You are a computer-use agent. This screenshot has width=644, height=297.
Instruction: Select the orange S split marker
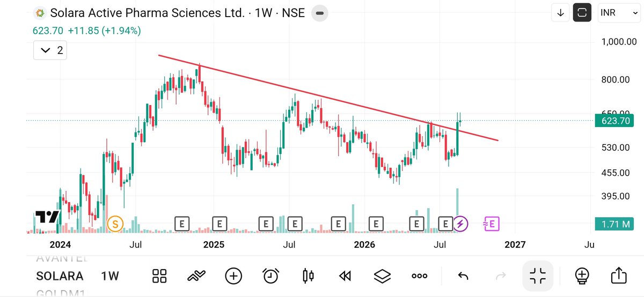pyautogui.click(x=115, y=224)
